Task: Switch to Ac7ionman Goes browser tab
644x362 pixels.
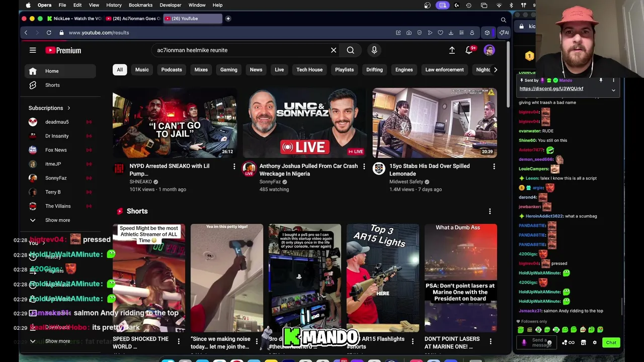Action: point(132,19)
